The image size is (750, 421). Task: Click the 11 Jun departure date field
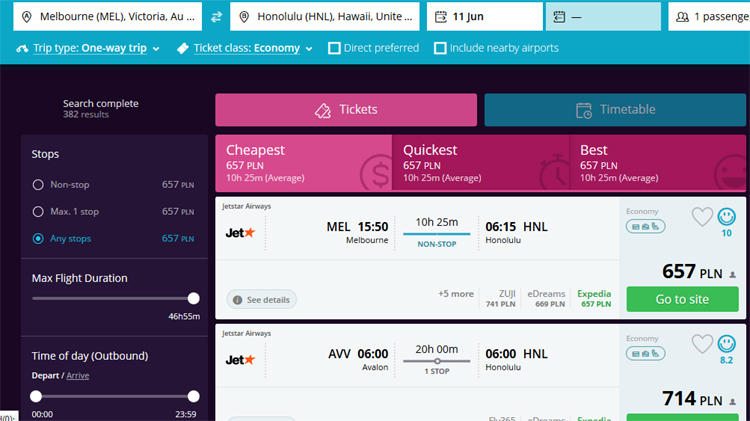click(x=485, y=17)
